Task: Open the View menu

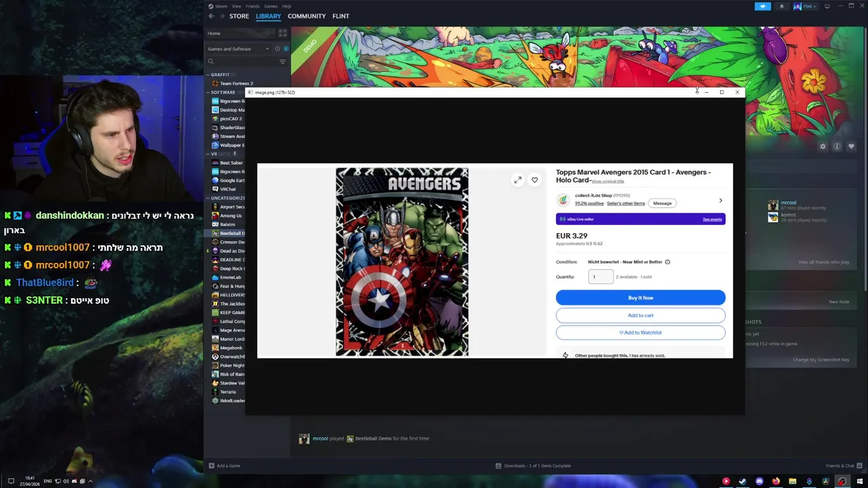Action: click(x=236, y=6)
